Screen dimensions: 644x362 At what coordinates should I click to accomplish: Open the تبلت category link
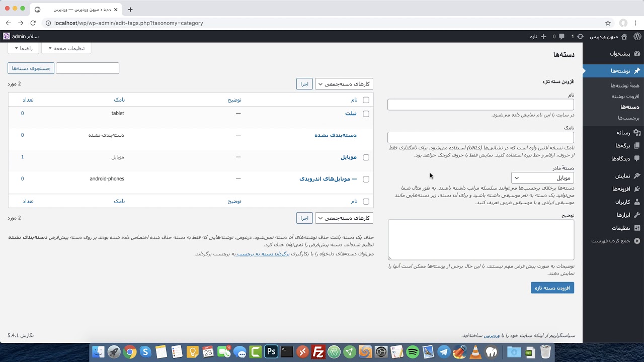click(351, 114)
